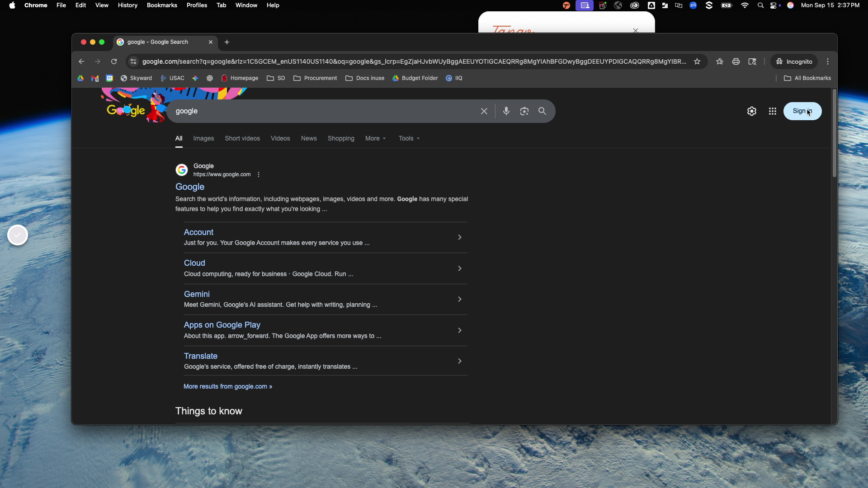Expand the More search filters dropdown
The height and width of the screenshot is (488, 868).
[x=375, y=138]
